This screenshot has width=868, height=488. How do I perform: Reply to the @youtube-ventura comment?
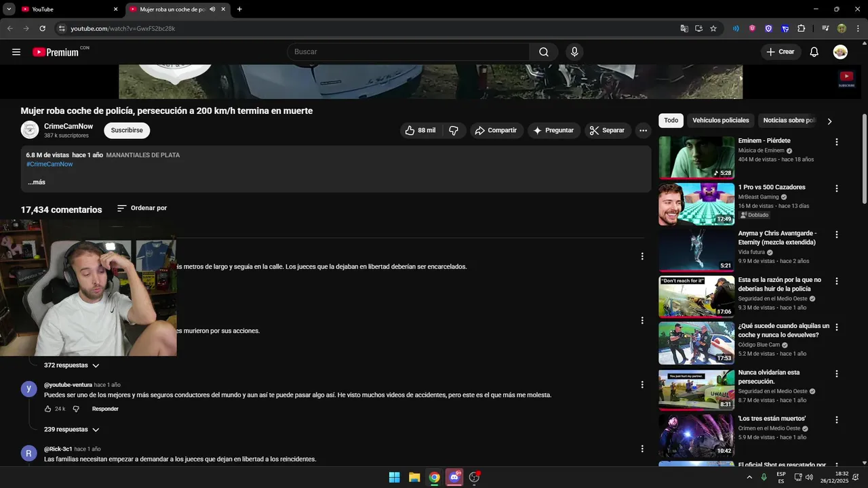pyautogui.click(x=105, y=409)
